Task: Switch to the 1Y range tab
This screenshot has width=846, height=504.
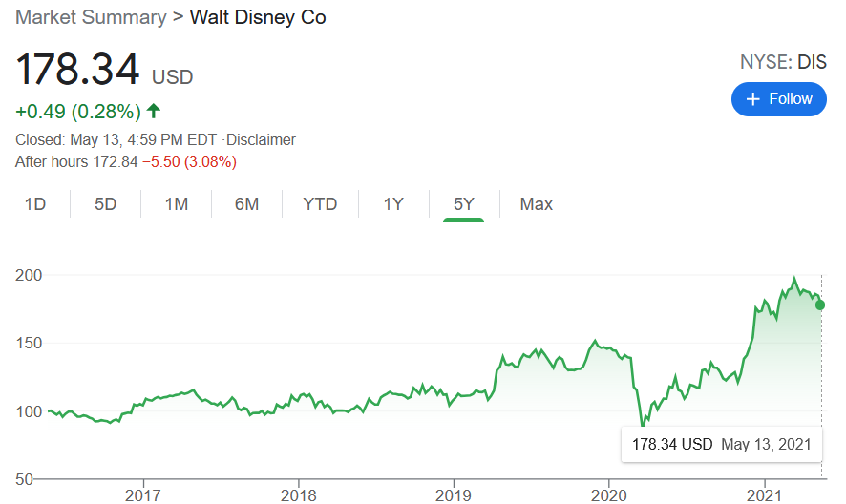Action: [x=392, y=204]
